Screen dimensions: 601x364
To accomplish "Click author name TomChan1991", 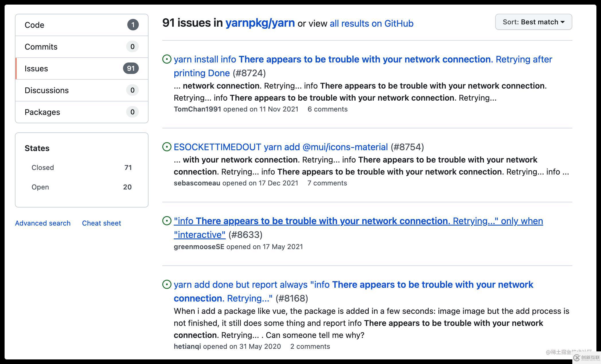I will (197, 109).
